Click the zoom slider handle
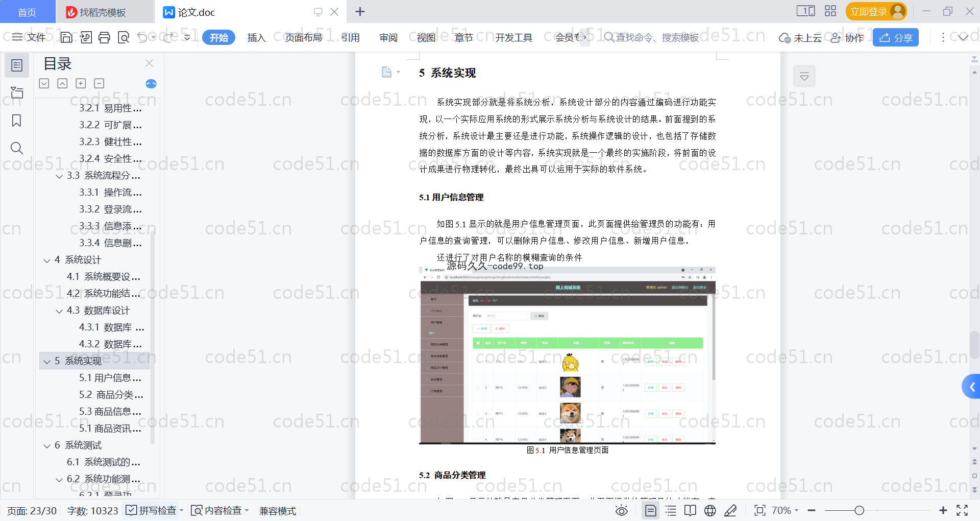Screen dimensions: 980x521 click(860, 510)
